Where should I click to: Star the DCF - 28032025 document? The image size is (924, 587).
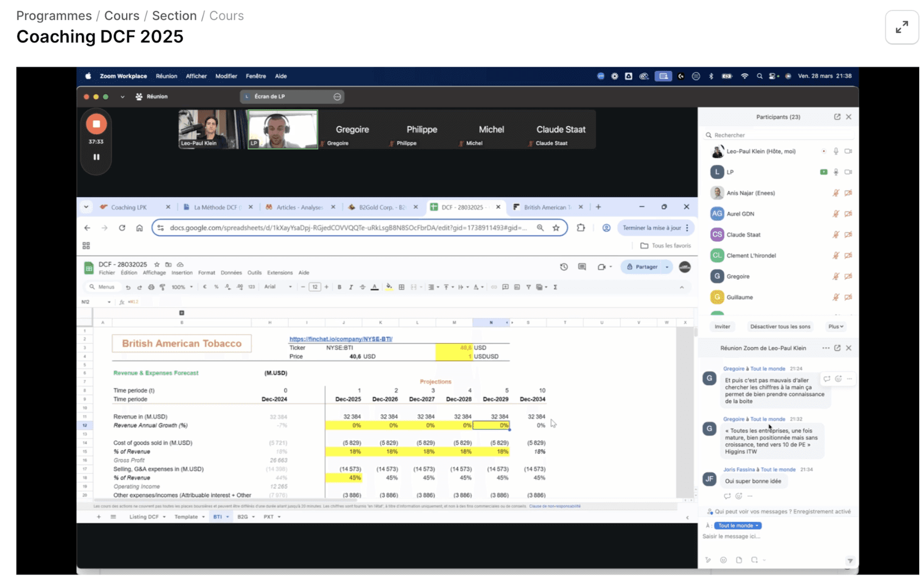(x=157, y=264)
